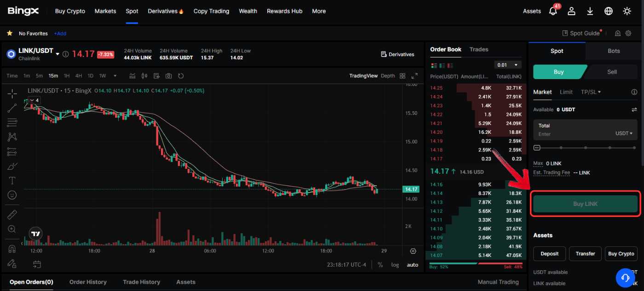Viewport: 644px width, 291px height.
Task: Open the chart layout grid icon
Action: (402, 76)
